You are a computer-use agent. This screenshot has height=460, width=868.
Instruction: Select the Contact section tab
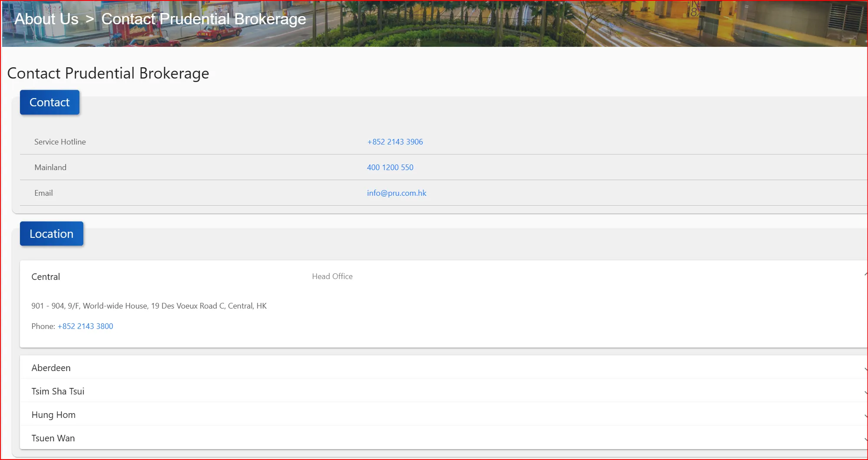(49, 102)
